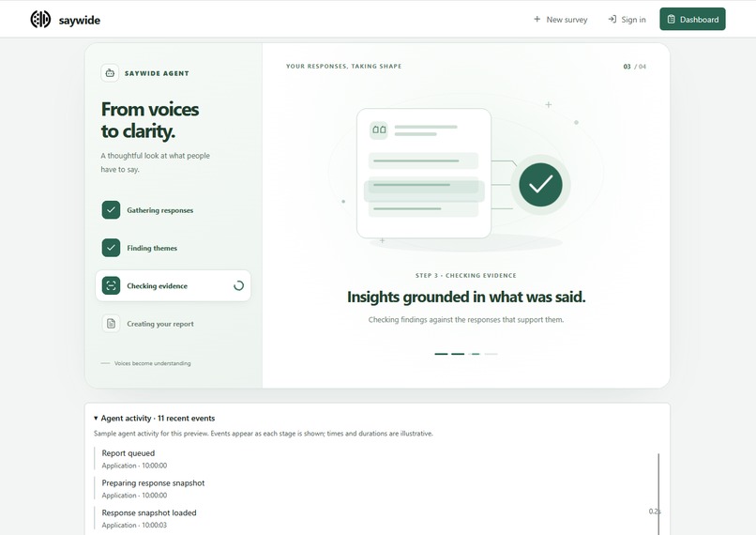Select the Checking evidence step
This screenshot has width=756, height=535.
(174, 285)
